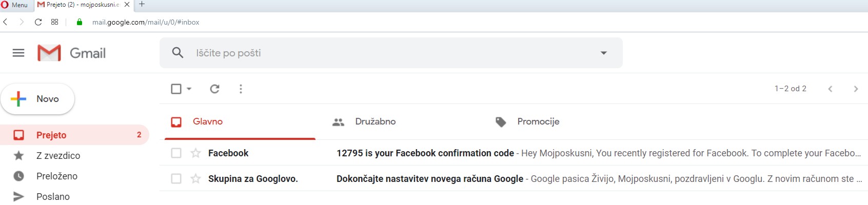The width and height of the screenshot is (868, 205).
Task: Star the Skupina za Googlovo email
Action: pos(195,178)
